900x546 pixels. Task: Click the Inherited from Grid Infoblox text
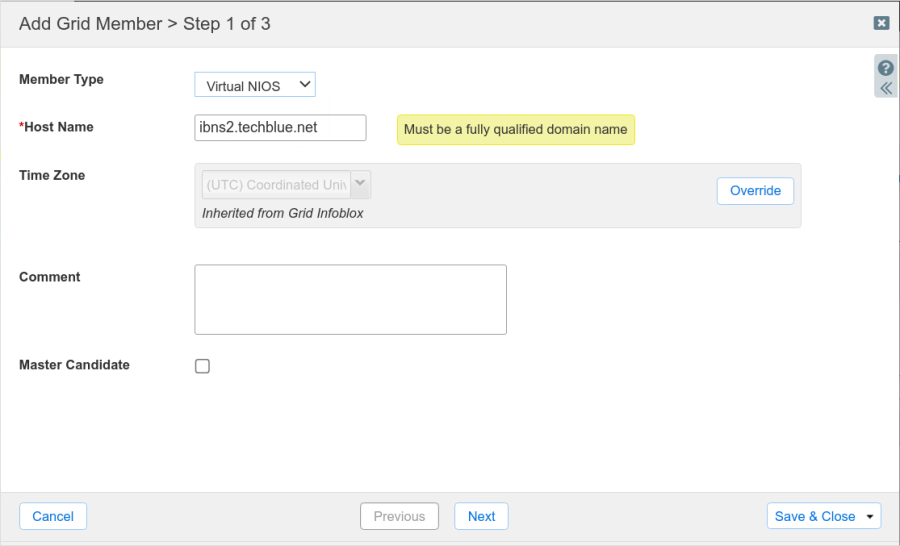pos(283,213)
